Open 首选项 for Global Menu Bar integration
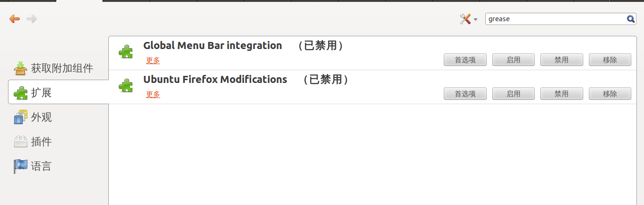 (x=465, y=60)
